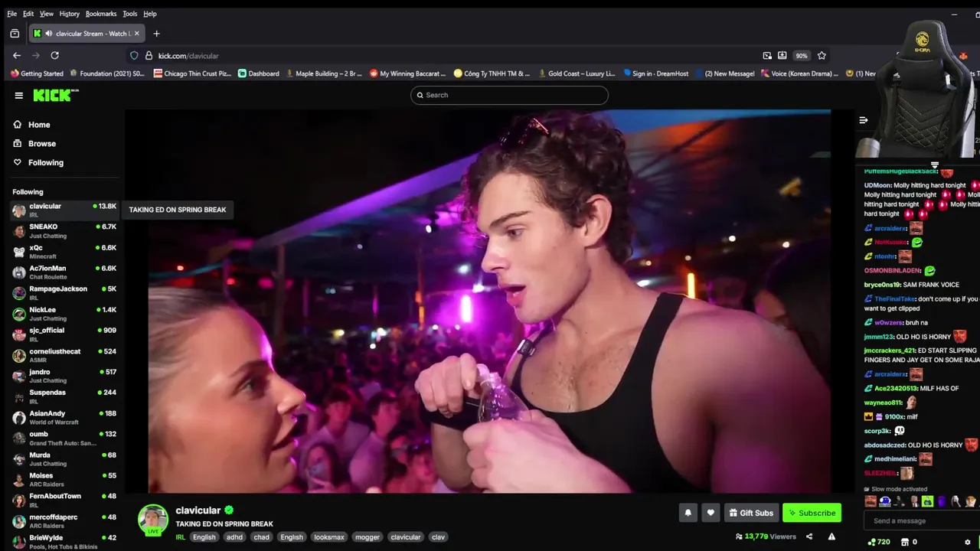Open RampageJackson channel in Following list
The height and width of the screenshot is (551, 980).
64,292
